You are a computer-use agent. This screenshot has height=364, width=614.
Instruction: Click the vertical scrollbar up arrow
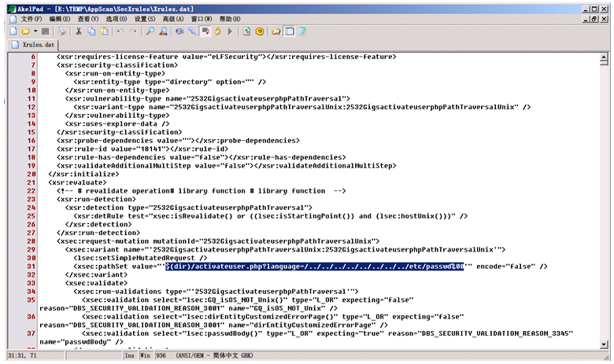coord(604,57)
